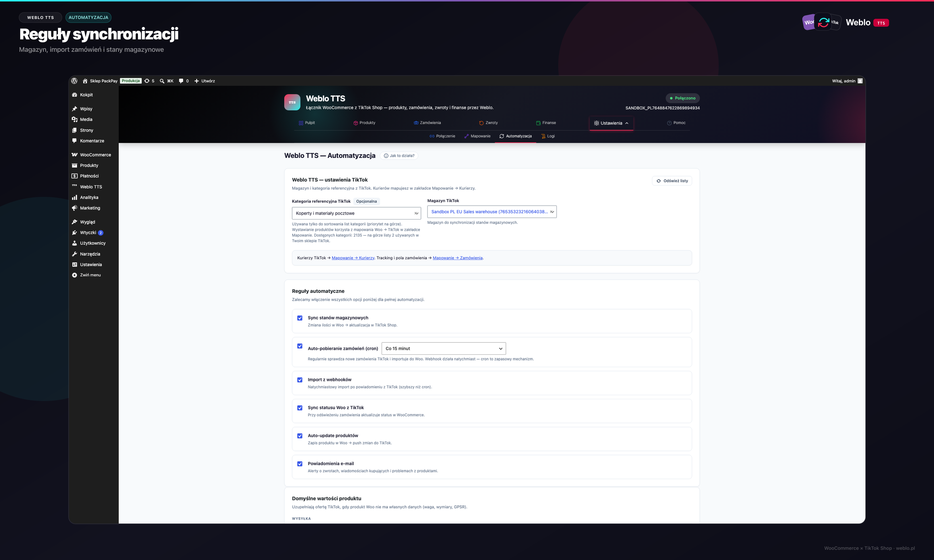934x560 pixels.
Task: Click the Weblo TTS sidebar menu icon
Action: point(74,186)
